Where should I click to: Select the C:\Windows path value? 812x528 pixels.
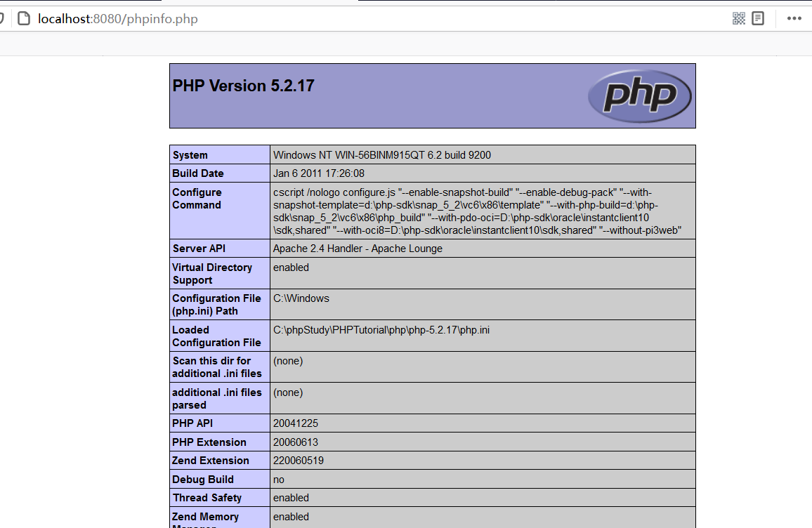301,298
